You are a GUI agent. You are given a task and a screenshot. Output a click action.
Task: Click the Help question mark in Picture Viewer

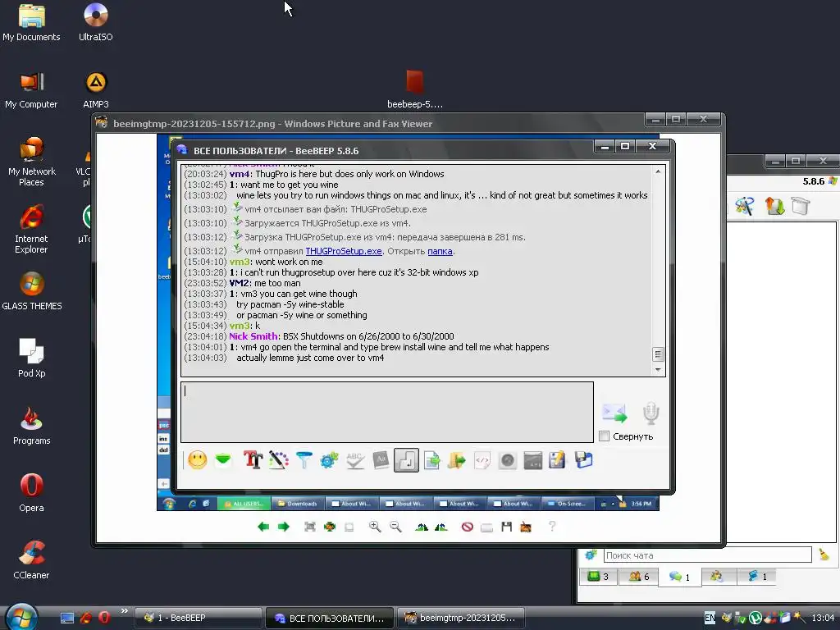tap(552, 526)
